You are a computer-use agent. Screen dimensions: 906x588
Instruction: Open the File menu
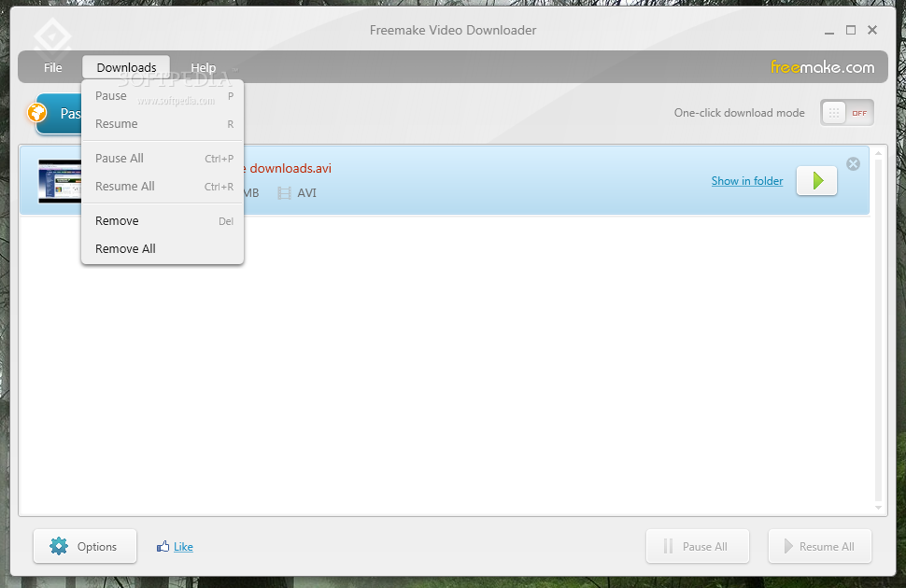click(x=52, y=67)
